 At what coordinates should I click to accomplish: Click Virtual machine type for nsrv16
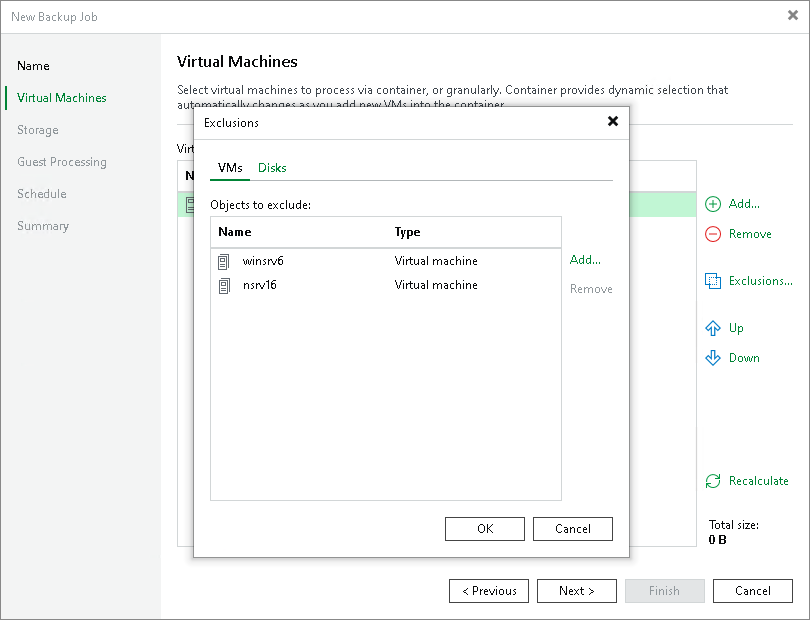(x=436, y=285)
